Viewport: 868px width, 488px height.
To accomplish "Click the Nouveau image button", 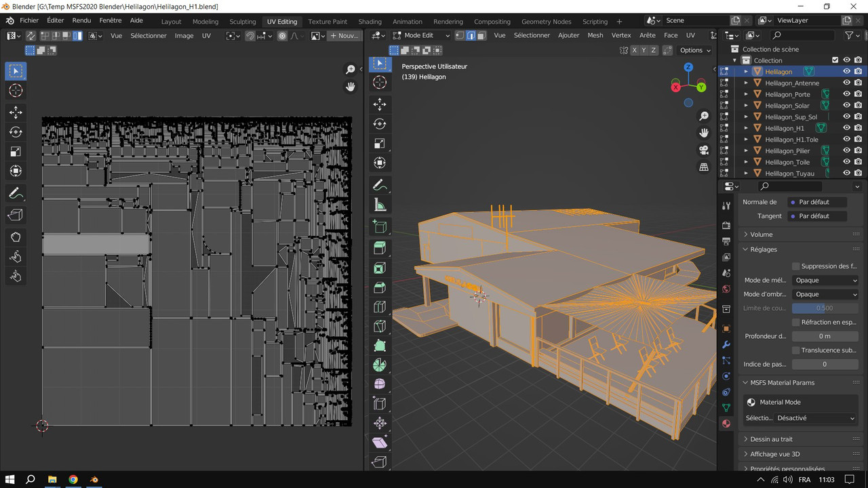I will tap(344, 35).
